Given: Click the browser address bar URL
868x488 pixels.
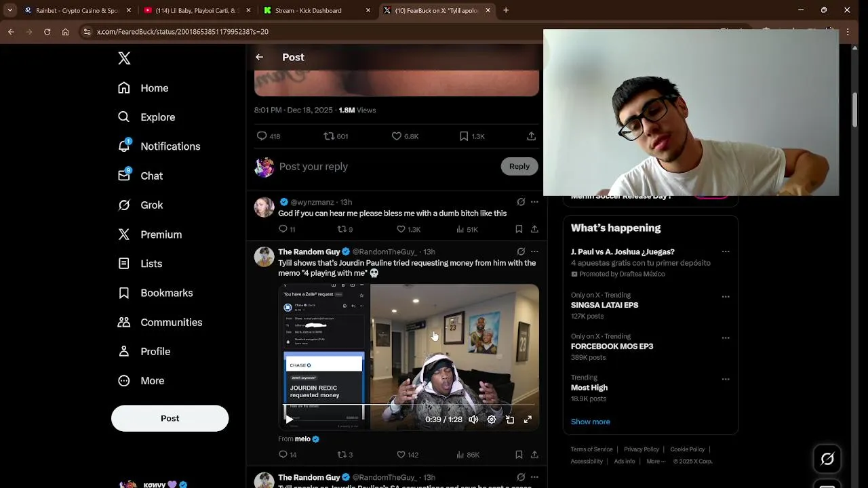Looking at the screenshot, I should (182, 32).
